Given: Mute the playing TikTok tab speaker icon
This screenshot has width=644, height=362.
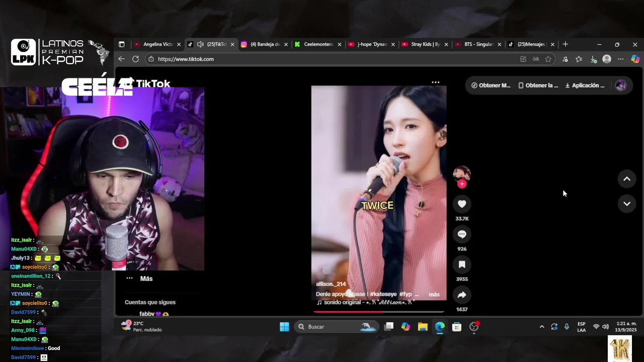Looking at the screenshot, I should 200,44.
